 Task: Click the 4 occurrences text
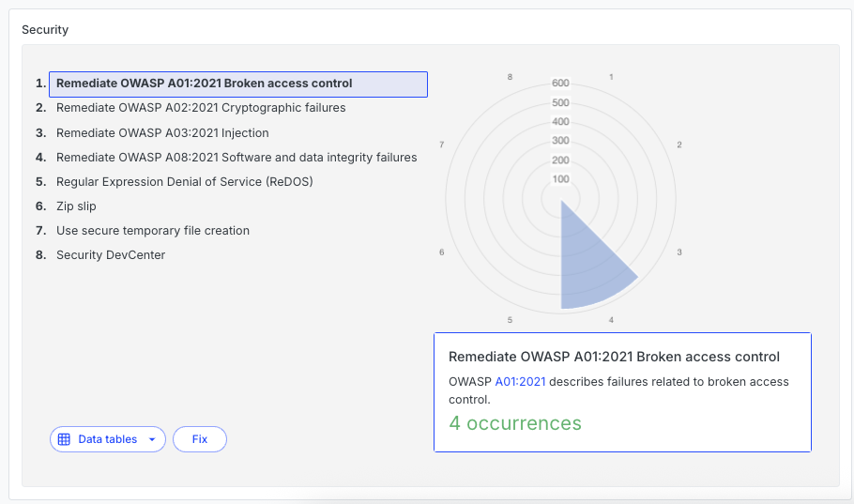tap(515, 423)
